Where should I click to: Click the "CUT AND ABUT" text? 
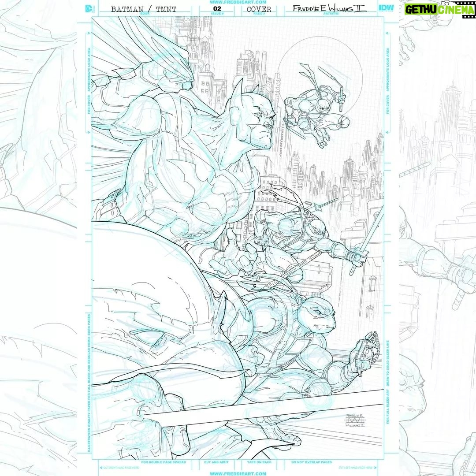click(x=216, y=462)
